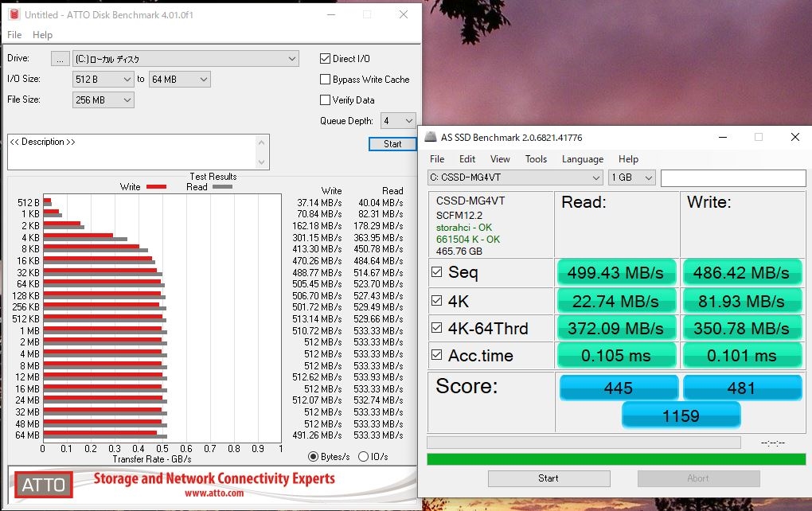Click the 24 MB read value 532.74 MB/s

379,400
